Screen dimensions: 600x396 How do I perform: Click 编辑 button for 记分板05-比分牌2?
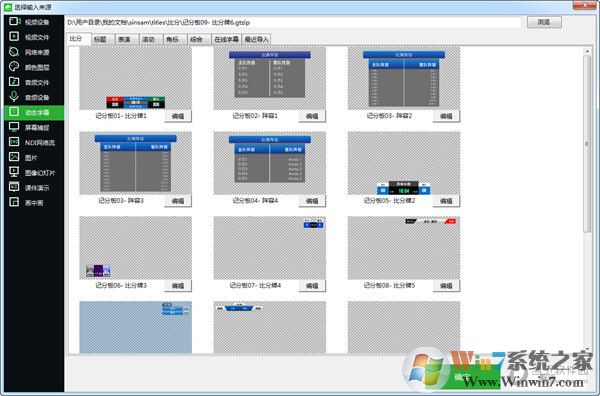coord(447,201)
